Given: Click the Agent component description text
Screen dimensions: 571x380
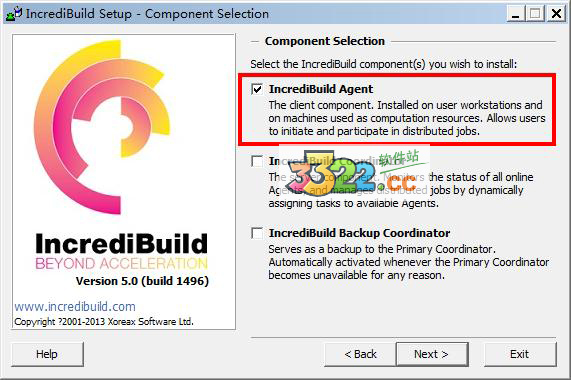Looking at the screenshot, I should [x=407, y=118].
